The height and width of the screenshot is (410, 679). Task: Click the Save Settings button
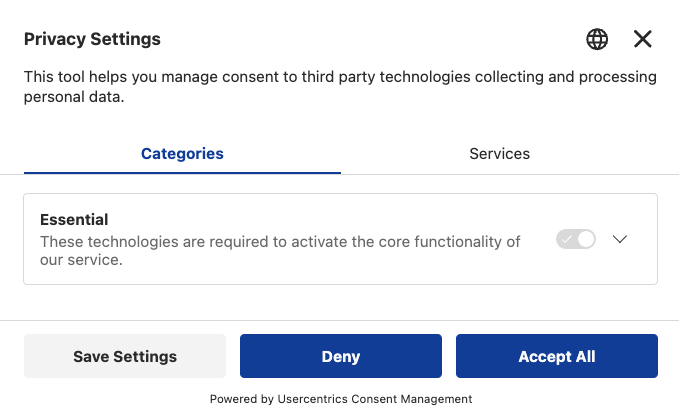click(125, 356)
